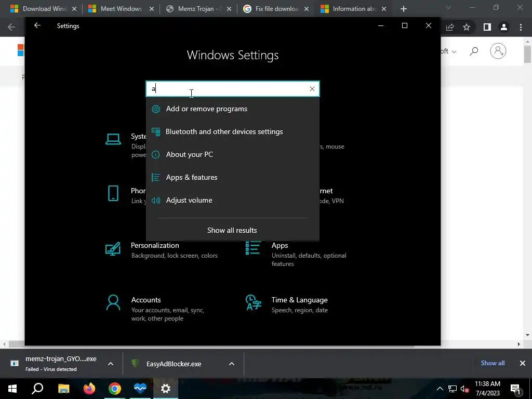
Task: Toggle Chrome side panel icon
Action: tap(487, 27)
